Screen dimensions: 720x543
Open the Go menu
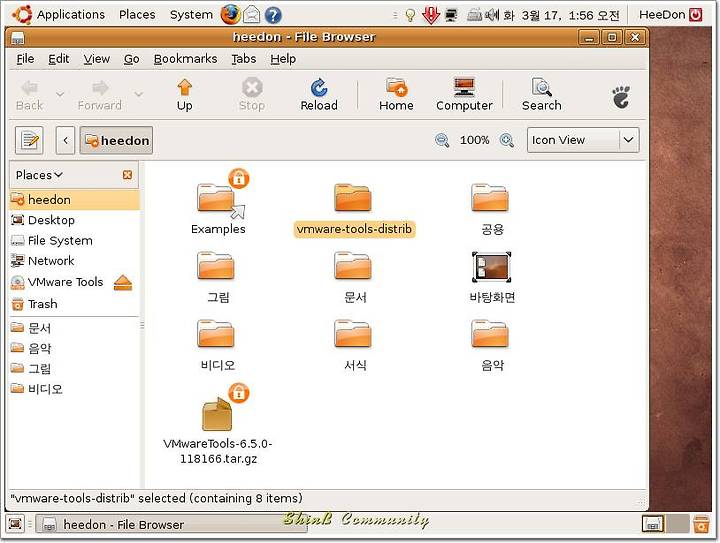[x=132, y=59]
